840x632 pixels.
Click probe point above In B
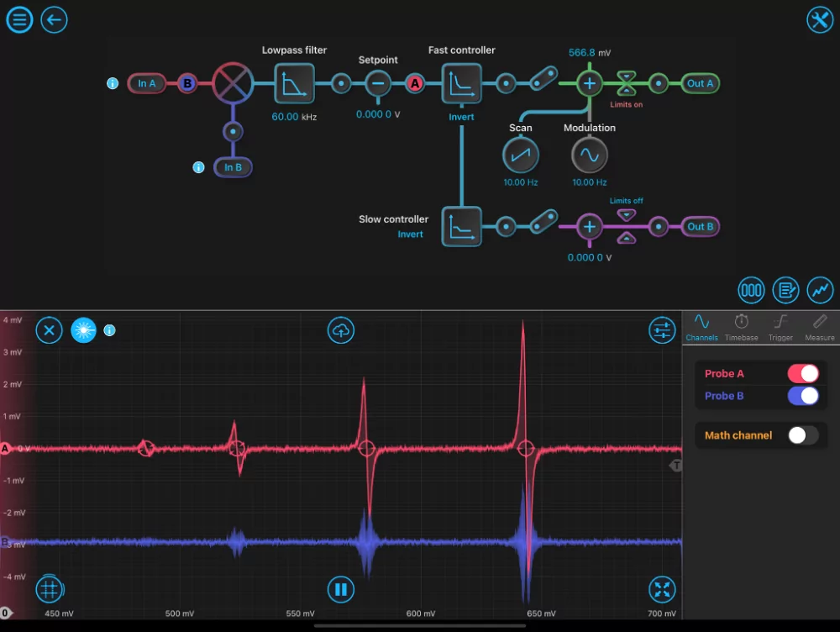tap(233, 131)
